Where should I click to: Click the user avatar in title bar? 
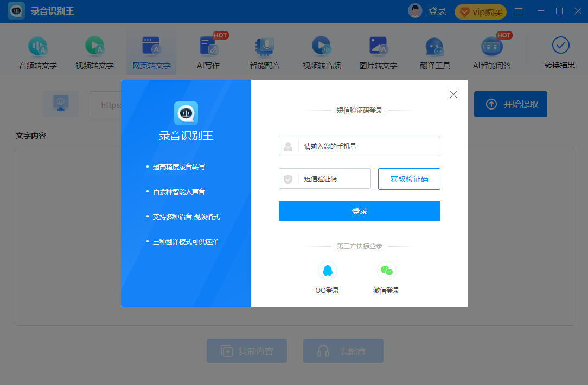(x=415, y=11)
